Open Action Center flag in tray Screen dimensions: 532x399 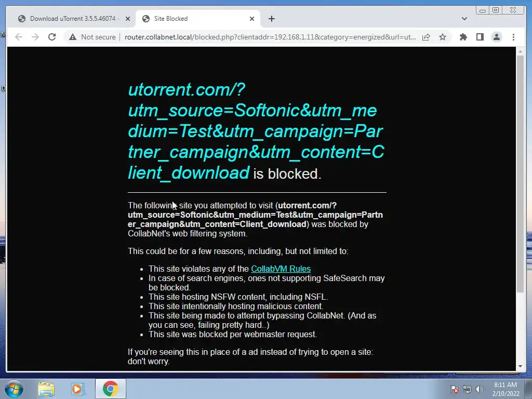coord(455,389)
